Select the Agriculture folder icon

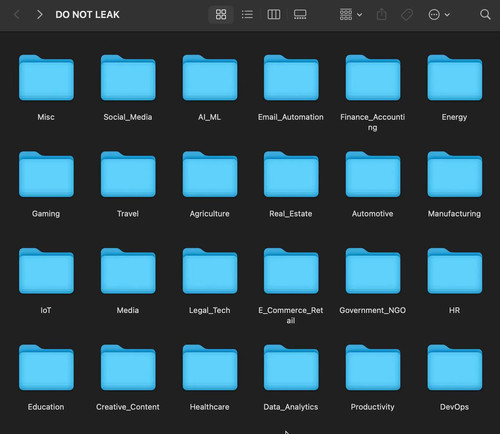[210, 174]
